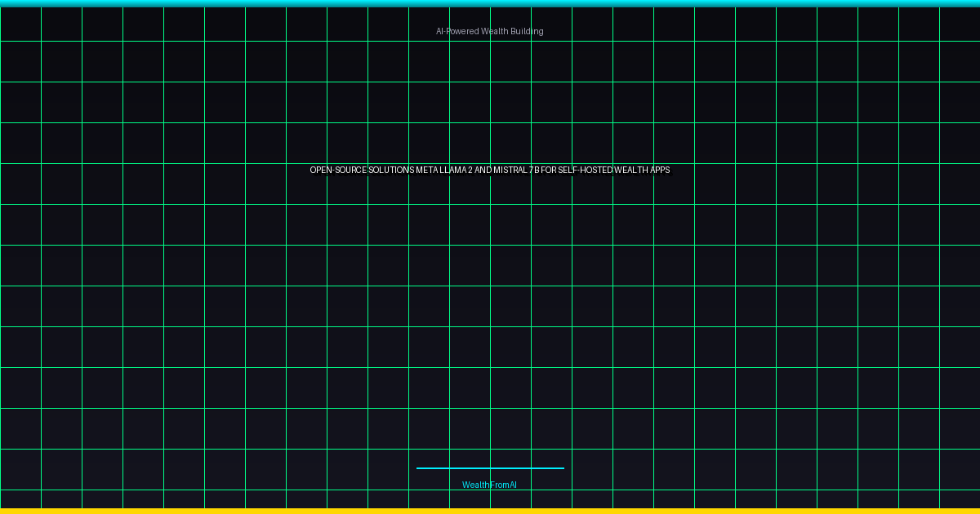The height and width of the screenshot is (514, 980).
Task: Click the AI-Powered Wealth Building tagline
Action: (x=489, y=31)
